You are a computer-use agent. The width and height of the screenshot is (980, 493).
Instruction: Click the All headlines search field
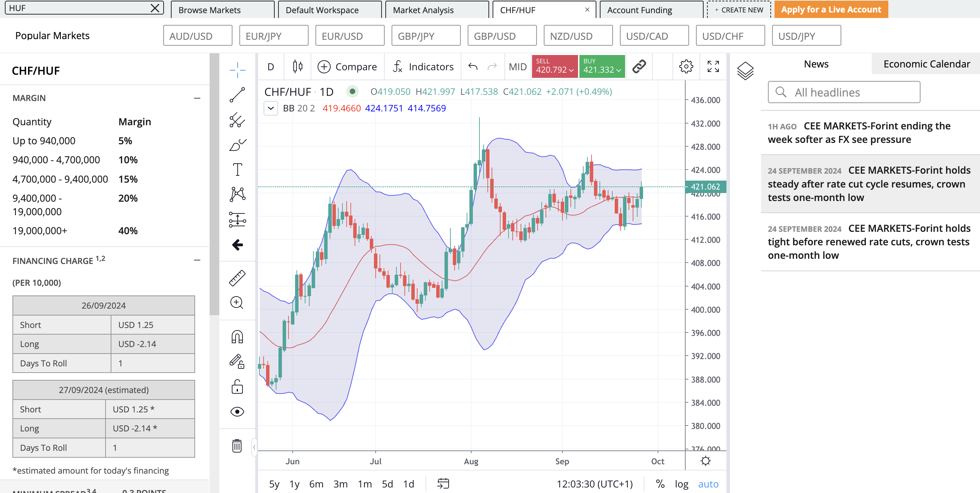[x=844, y=92]
